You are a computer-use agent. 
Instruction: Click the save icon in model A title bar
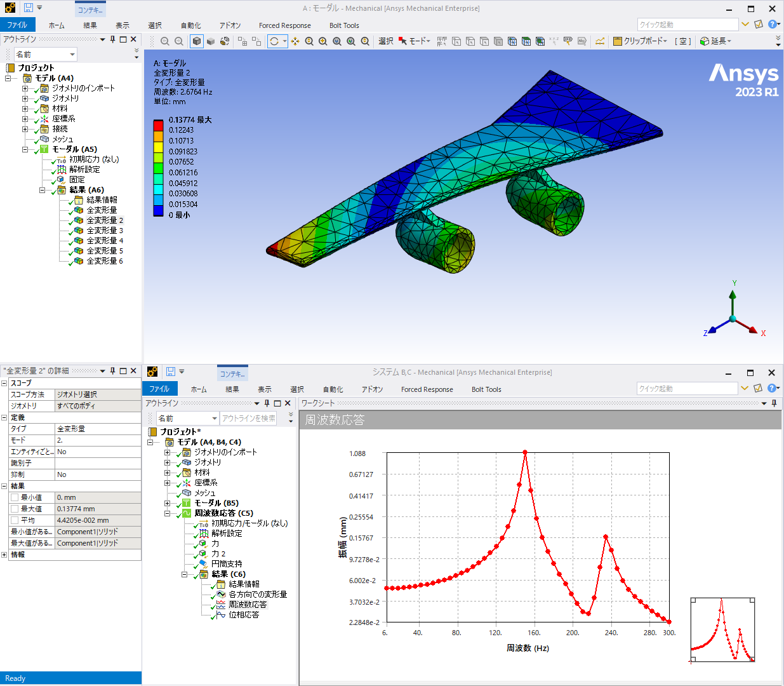tap(29, 8)
